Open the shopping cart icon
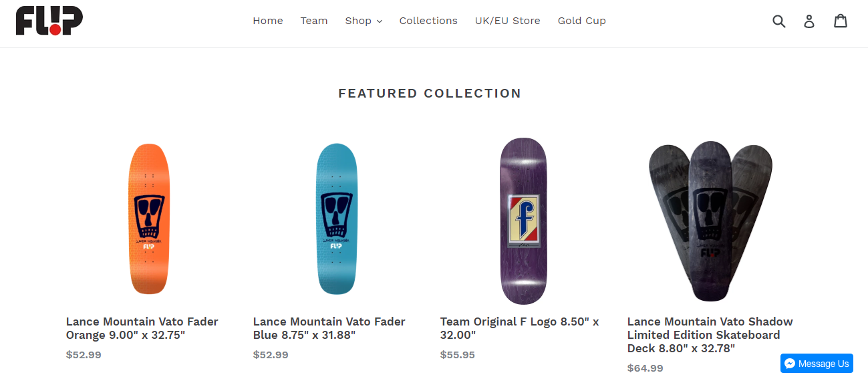 point(841,21)
